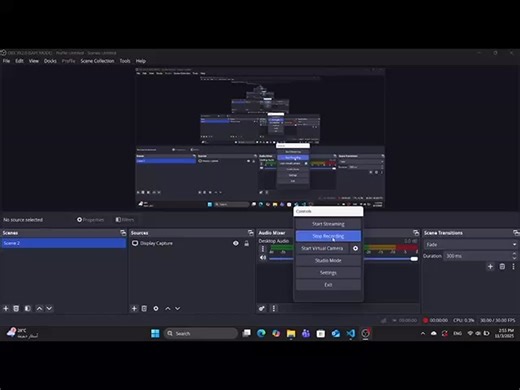Click the Stop Recording button
This screenshot has width=520, height=390.
328,236
